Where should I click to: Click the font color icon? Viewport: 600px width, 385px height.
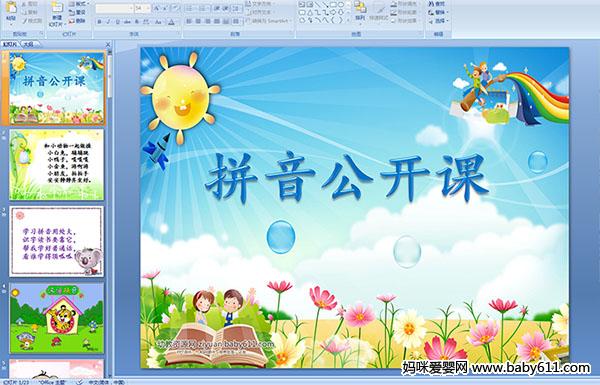click(x=171, y=22)
